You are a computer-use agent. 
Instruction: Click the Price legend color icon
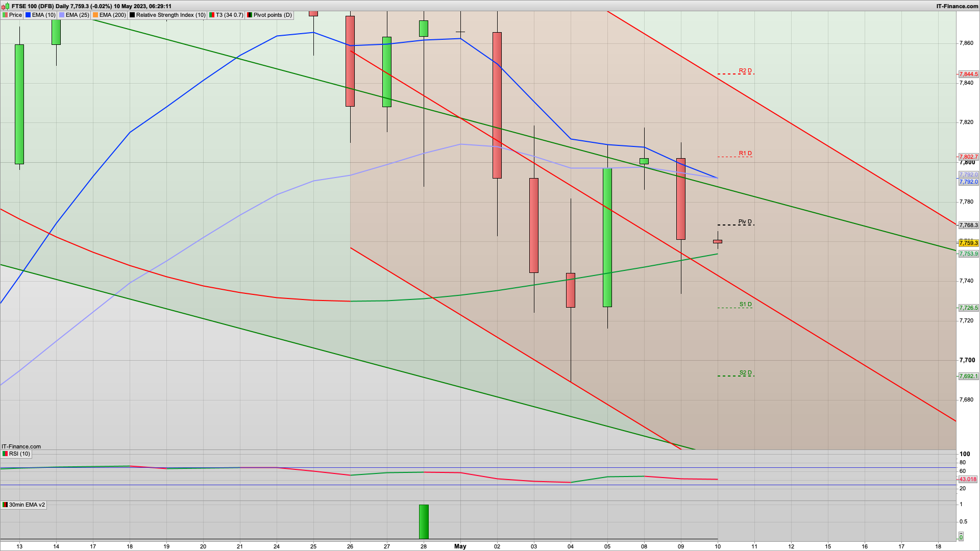5,15
